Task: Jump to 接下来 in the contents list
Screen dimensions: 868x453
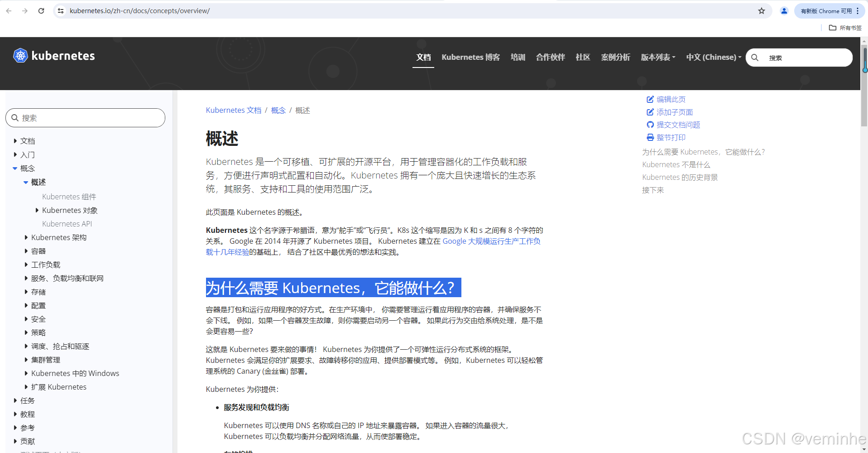Action: point(653,190)
